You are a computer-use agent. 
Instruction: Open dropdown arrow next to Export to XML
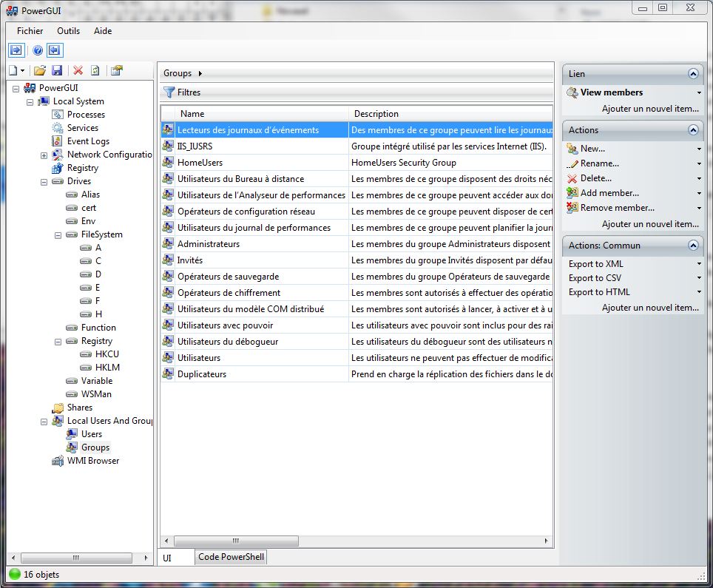(699, 264)
